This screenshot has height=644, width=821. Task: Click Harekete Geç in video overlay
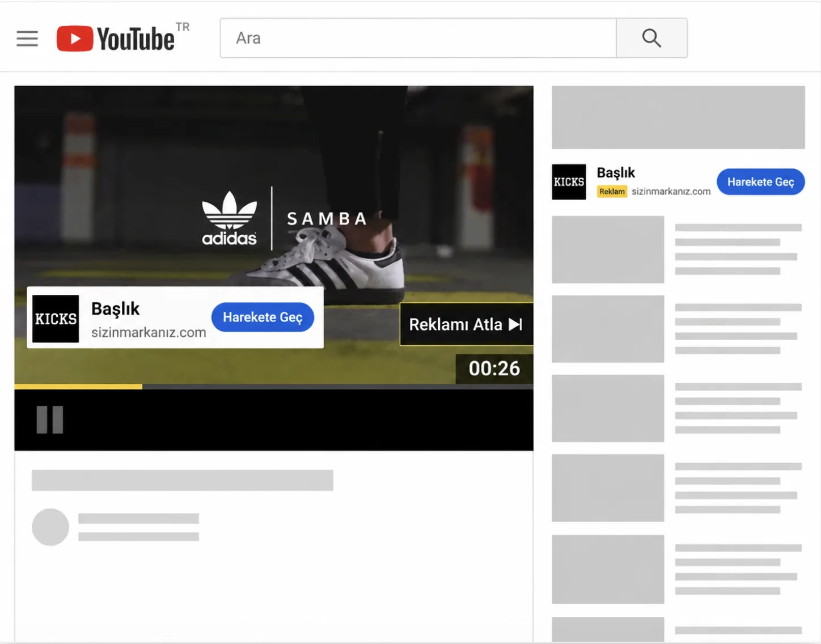coord(263,317)
